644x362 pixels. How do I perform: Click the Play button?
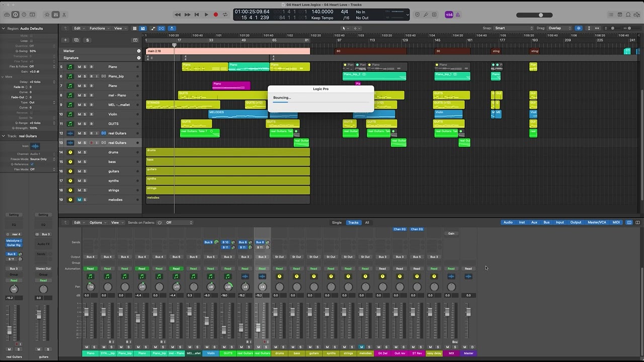click(x=206, y=15)
